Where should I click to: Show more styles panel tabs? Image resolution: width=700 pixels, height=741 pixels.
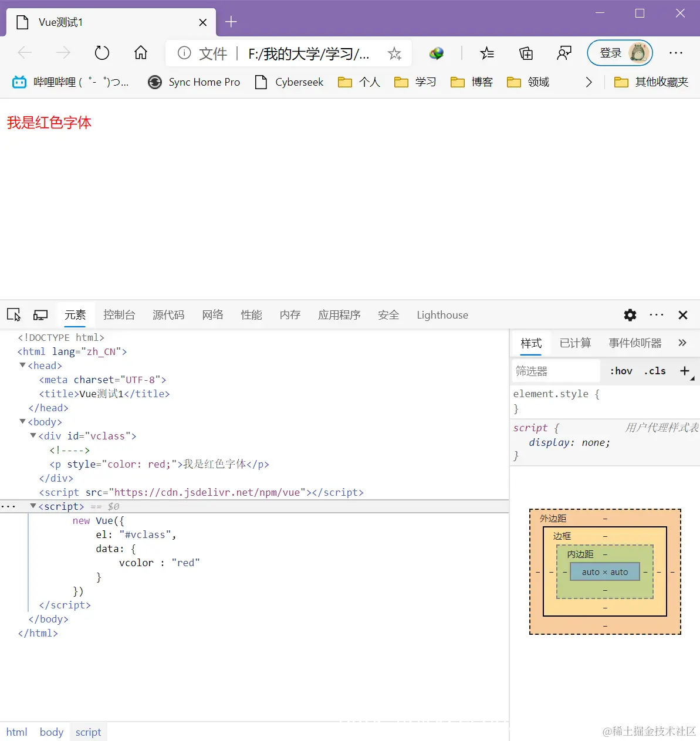(x=682, y=343)
